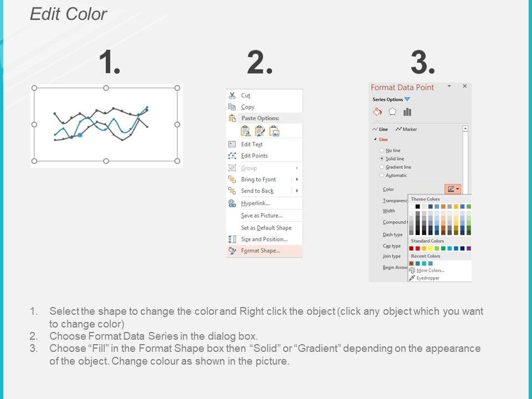Switch to the Effects pentagon icon

[392, 112]
